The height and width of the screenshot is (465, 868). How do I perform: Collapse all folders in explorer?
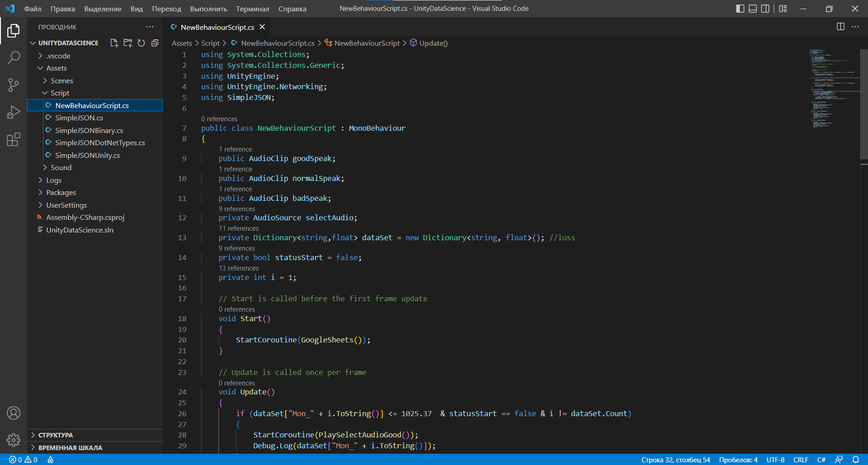pos(155,43)
